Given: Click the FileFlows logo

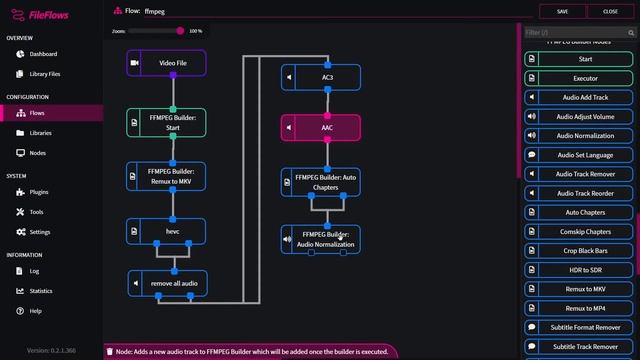Looking at the screenshot, I should coord(40,16).
